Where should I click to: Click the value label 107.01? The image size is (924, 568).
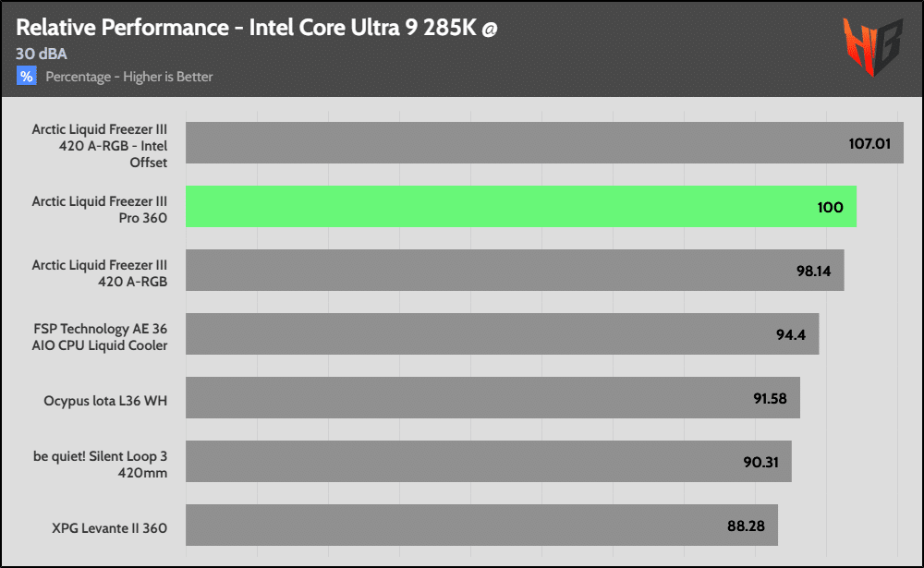tap(871, 143)
